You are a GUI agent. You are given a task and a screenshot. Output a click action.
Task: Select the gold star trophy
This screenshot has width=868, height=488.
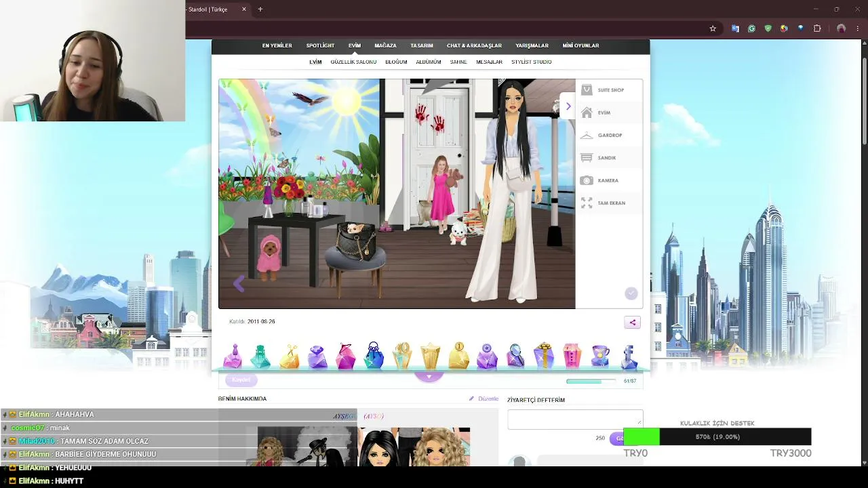(431, 356)
